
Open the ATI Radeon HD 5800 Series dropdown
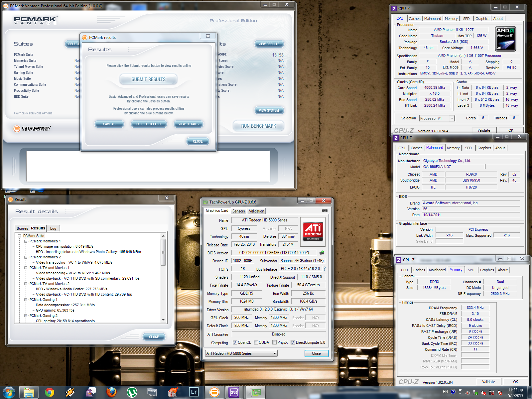tap(241, 353)
